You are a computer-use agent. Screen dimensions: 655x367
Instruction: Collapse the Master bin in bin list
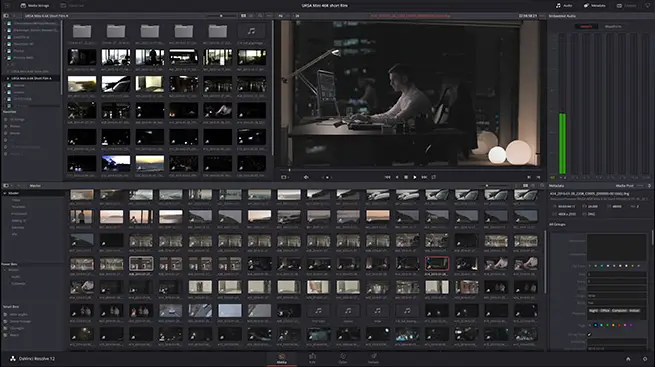pos(5,193)
